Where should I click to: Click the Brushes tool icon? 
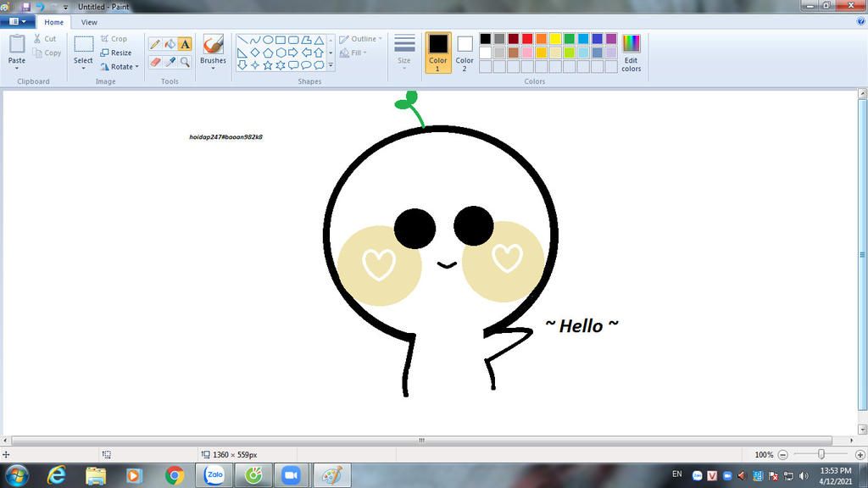tap(213, 44)
